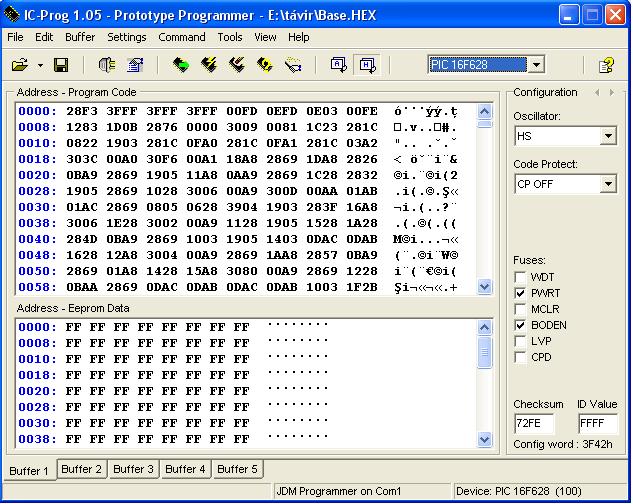Switch to Buffer 5 tab
Image resolution: width=633 pixels, height=504 pixels.
click(x=237, y=469)
